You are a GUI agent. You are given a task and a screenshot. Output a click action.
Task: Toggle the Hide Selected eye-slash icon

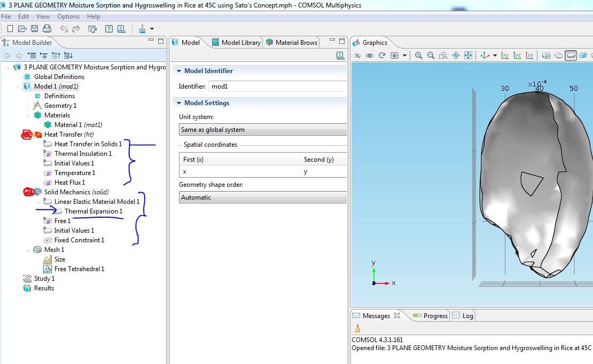[x=358, y=56]
